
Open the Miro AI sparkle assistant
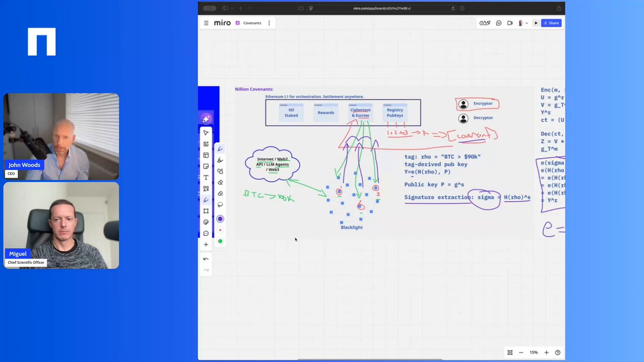[x=206, y=119]
